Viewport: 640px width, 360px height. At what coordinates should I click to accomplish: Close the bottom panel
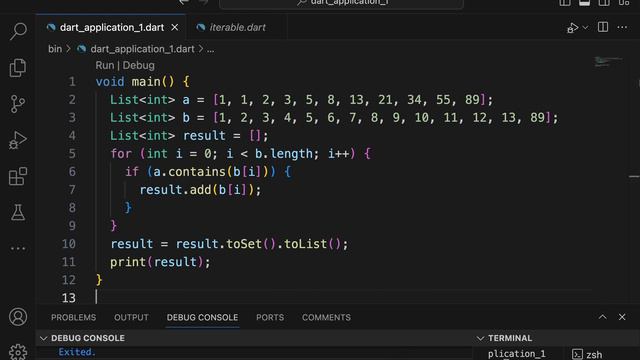coord(622,317)
